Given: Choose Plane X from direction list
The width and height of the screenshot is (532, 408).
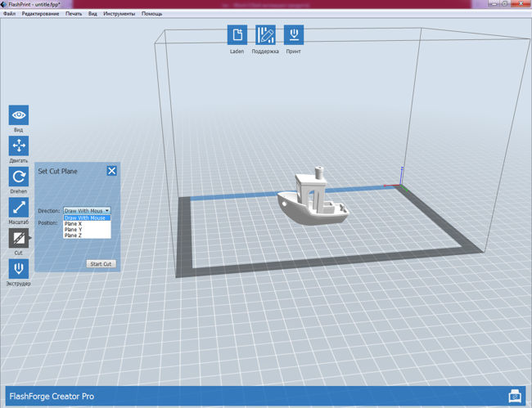Looking at the screenshot, I should pyautogui.click(x=74, y=224).
